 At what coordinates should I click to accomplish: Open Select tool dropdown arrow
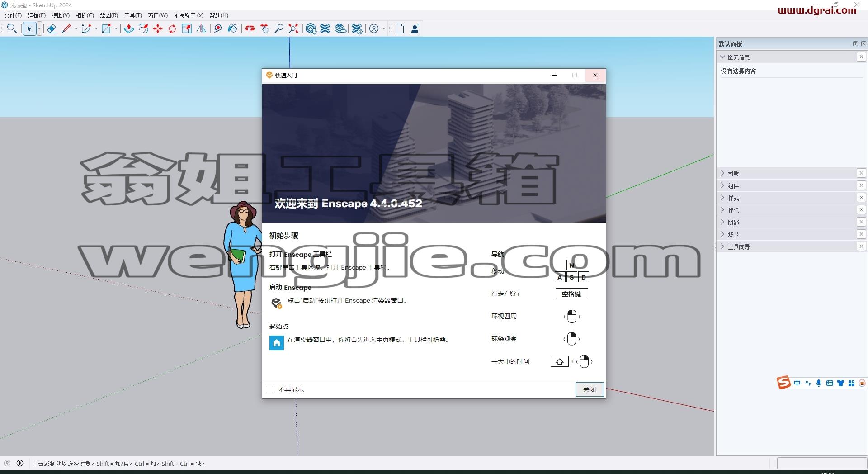(39, 29)
